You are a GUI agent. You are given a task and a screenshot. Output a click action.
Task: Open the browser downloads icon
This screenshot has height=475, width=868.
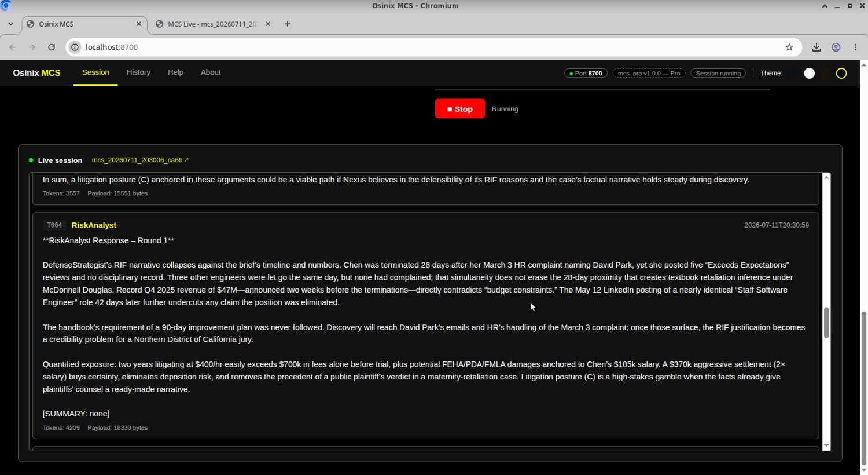click(x=816, y=47)
